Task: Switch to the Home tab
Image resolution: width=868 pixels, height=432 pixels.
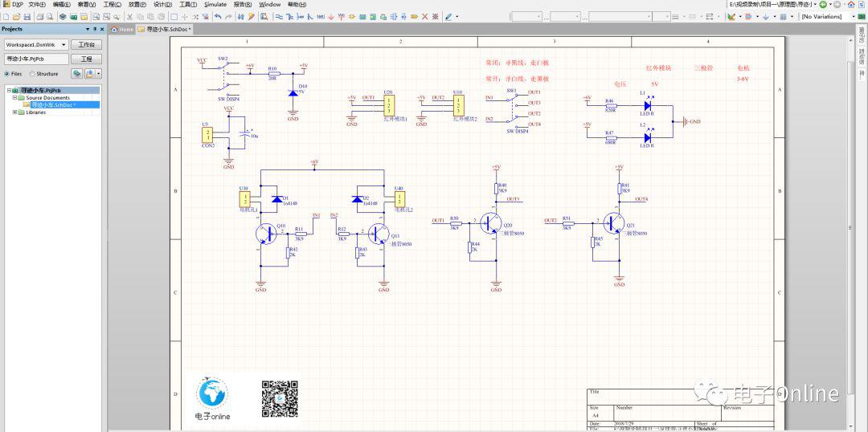Action: 122,29
